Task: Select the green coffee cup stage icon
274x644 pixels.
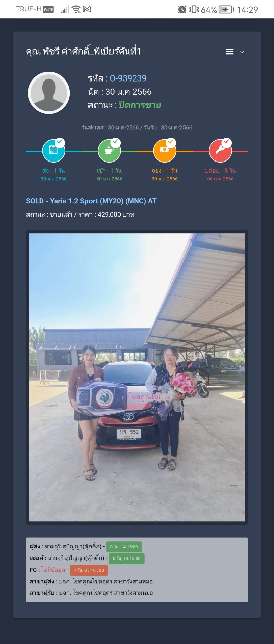Action: pyautogui.click(x=109, y=150)
